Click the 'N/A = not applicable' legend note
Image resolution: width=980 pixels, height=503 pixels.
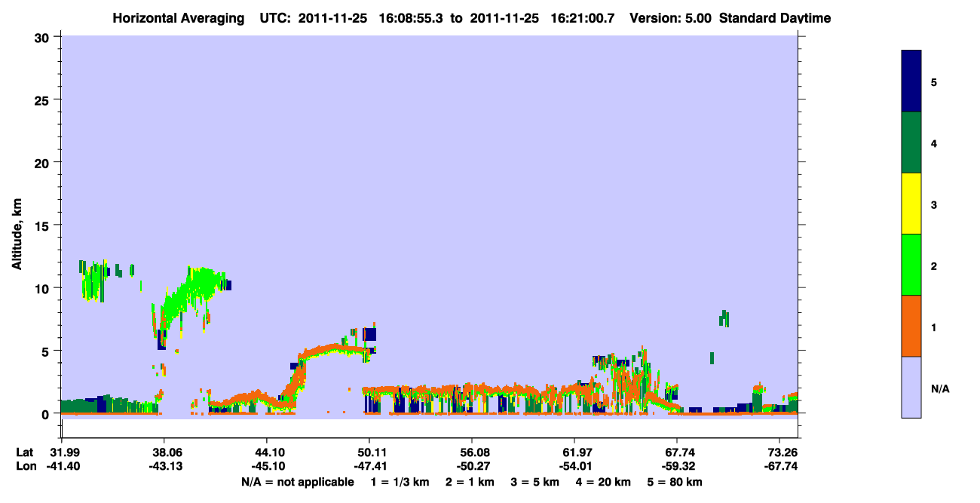(x=297, y=482)
